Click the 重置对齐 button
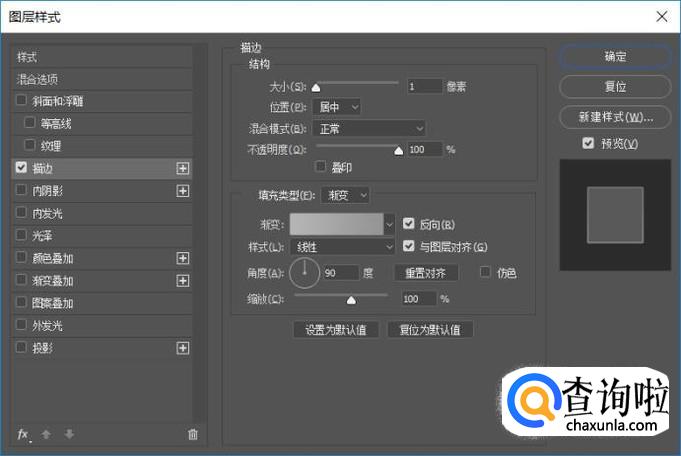Screen dimensions: 681x456 426,273
